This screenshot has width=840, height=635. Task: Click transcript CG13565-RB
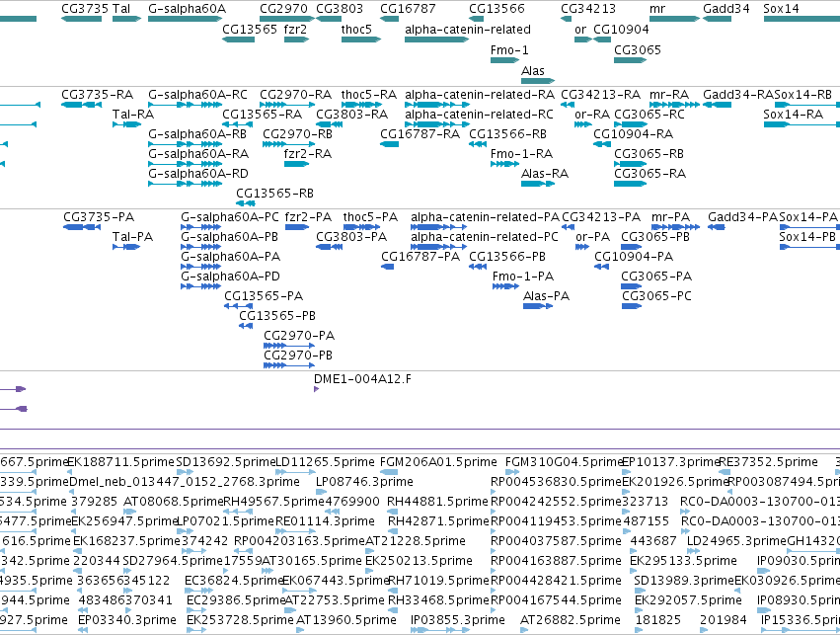(x=274, y=193)
